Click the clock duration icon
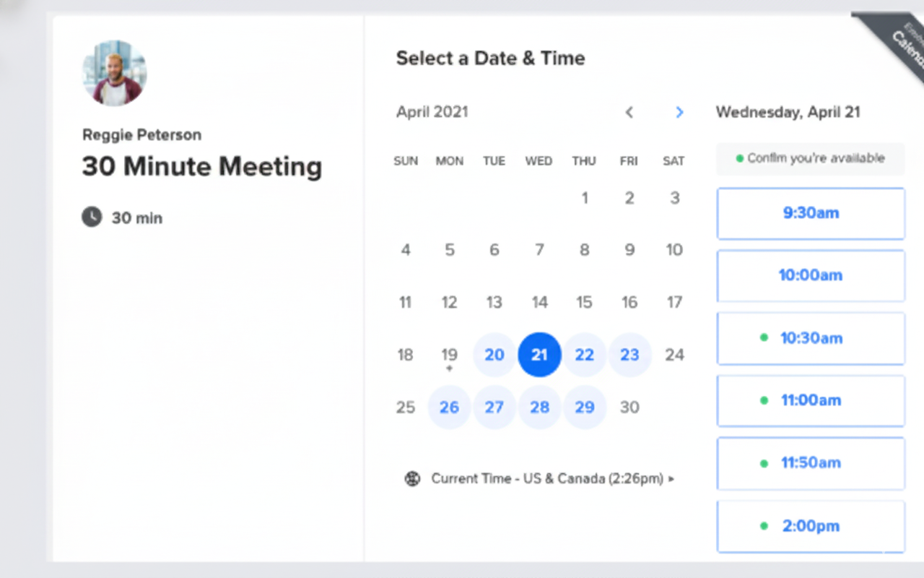Image resolution: width=924 pixels, height=578 pixels. [x=92, y=217]
